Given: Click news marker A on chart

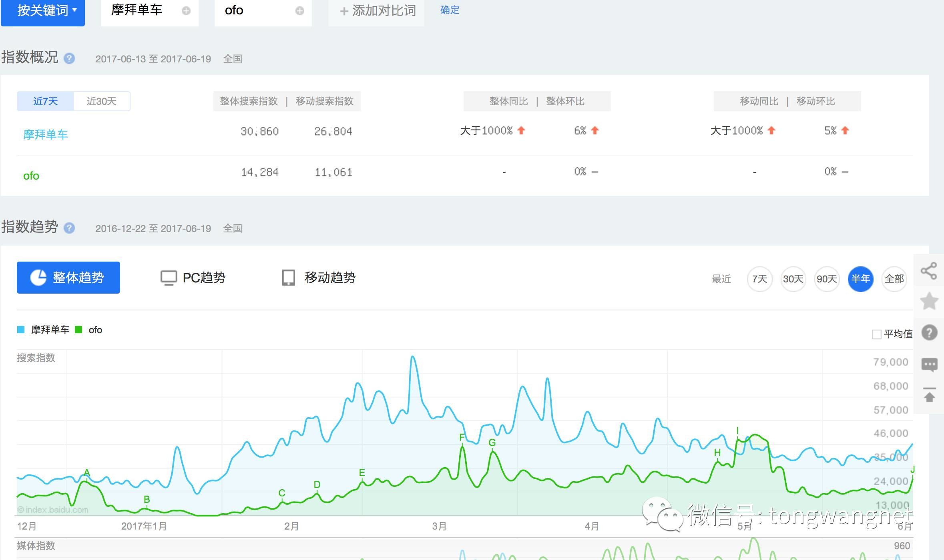Looking at the screenshot, I should click(87, 473).
